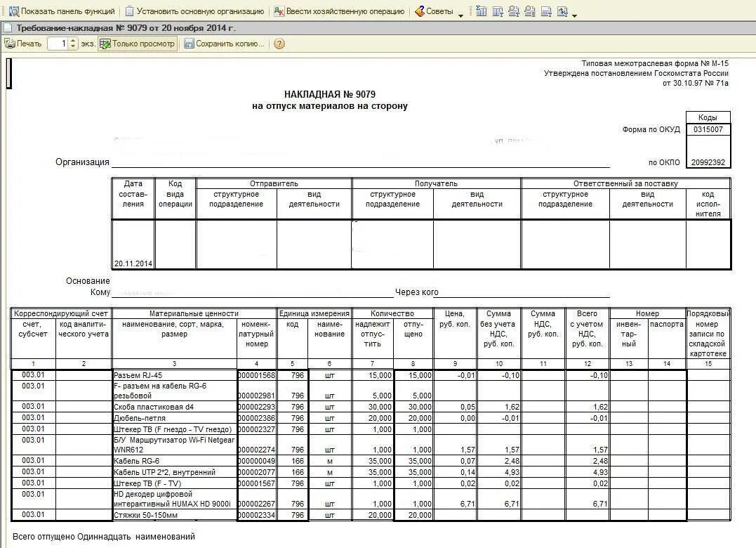Select the Штекер ТВ (F гнездо - TV гнездо) cell
The height and width of the screenshot is (548, 756).
(x=175, y=429)
